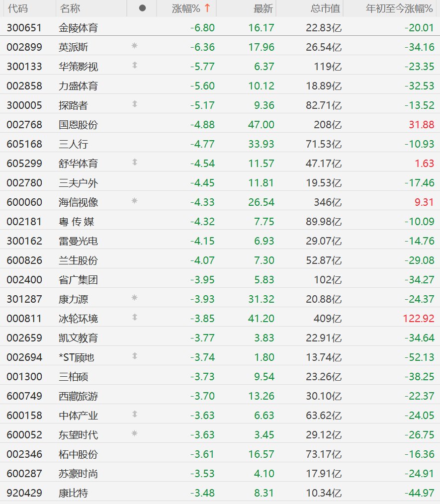Click the -6.80 change percent cell

pyautogui.click(x=202, y=28)
